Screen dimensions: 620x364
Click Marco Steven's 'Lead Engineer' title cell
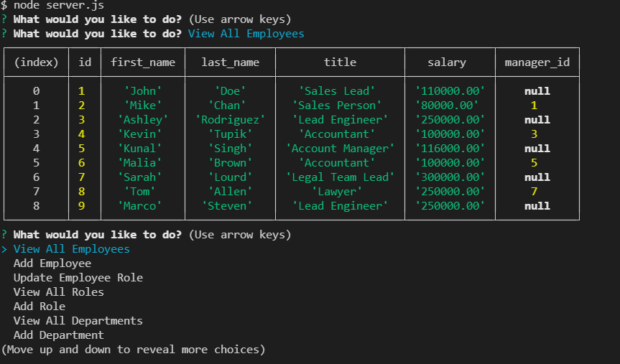click(340, 206)
